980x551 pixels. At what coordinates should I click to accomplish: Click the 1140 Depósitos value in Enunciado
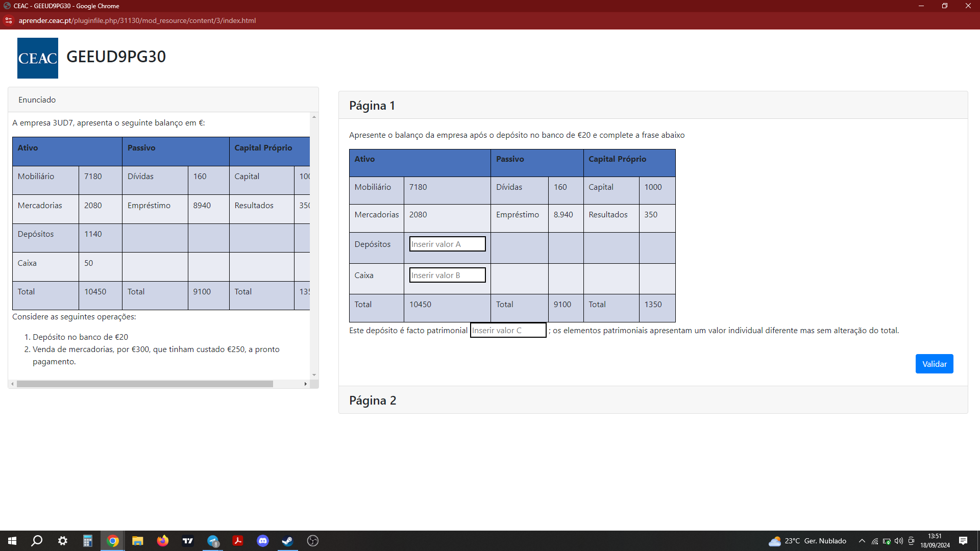click(x=93, y=234)
